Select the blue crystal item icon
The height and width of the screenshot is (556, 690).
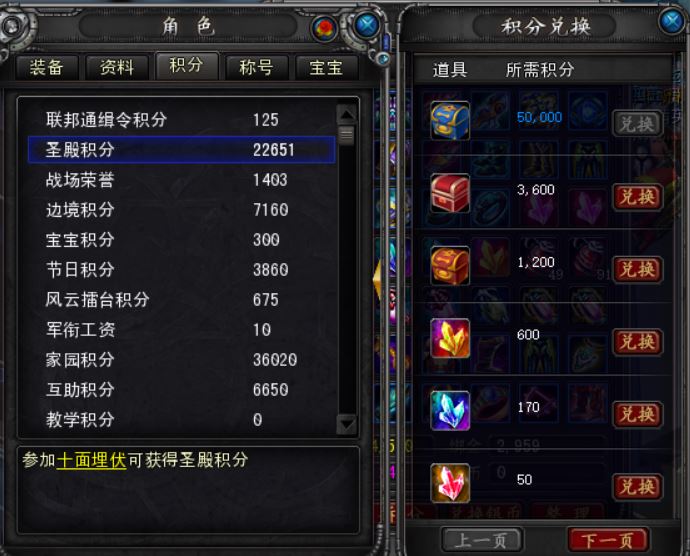click(x=450, y=411)
